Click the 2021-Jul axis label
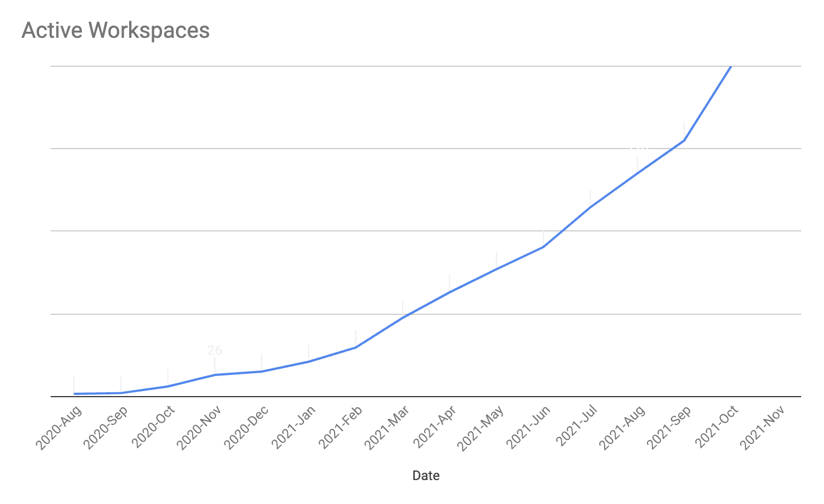Screen dimensions: 824x504 pos(576,426)
